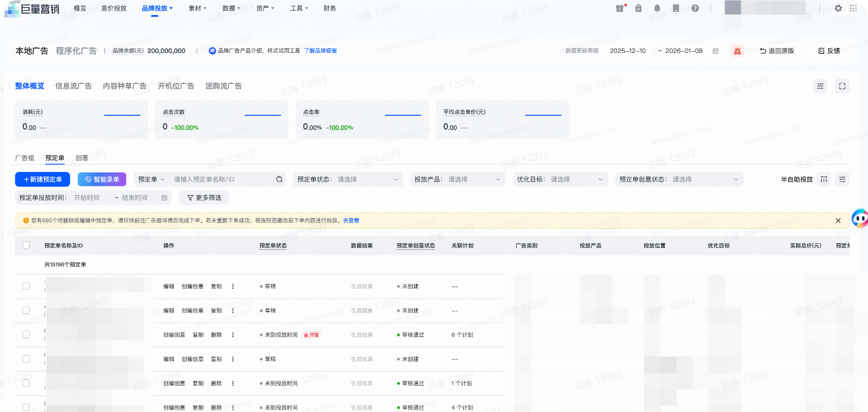Click 半自助投放 button
Image resolution: width=868 pixels, height=412 pixels.
tap(797, 179)
